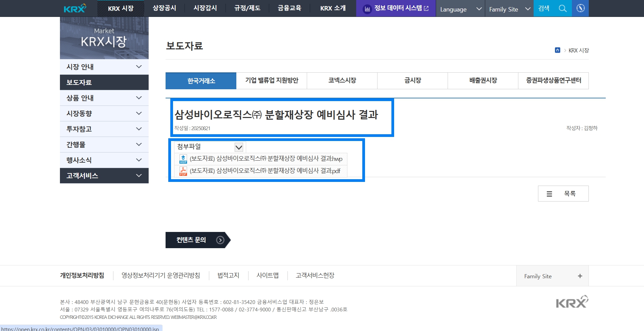The image size is (644, 331).
Task: Download the .hwp press release file
Action: [x=266, y=159]
